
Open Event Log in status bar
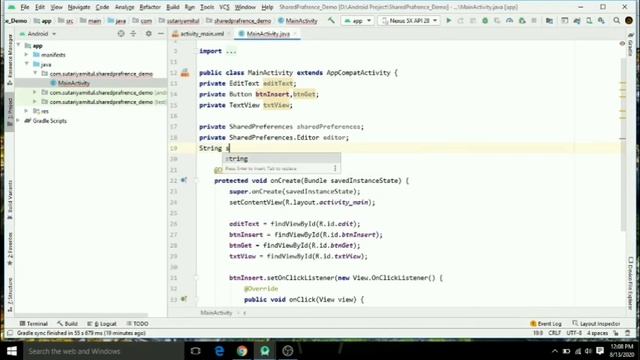pos(546,324)
